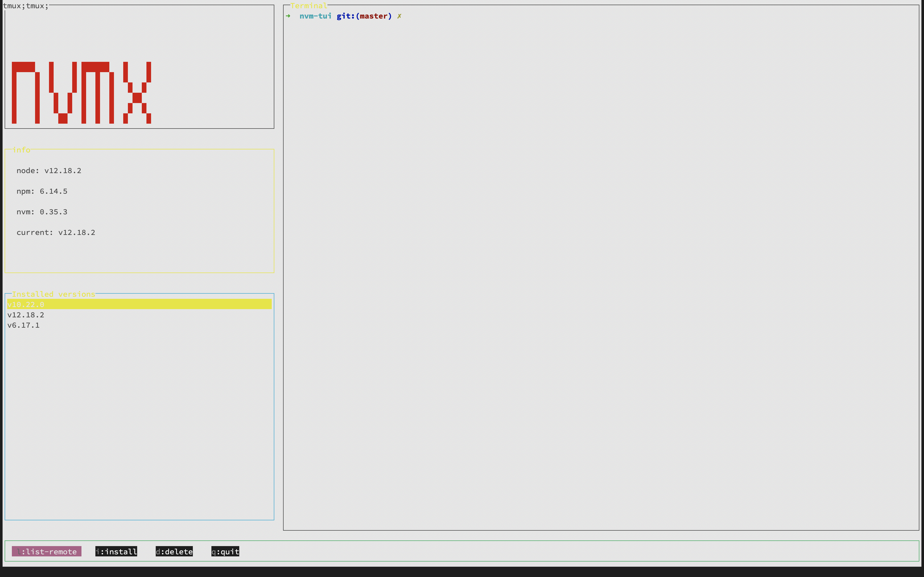The image size is (924, 577).
Task: Select v6.17.1 in Installed versions list
Action: click(x=23, y=325)
